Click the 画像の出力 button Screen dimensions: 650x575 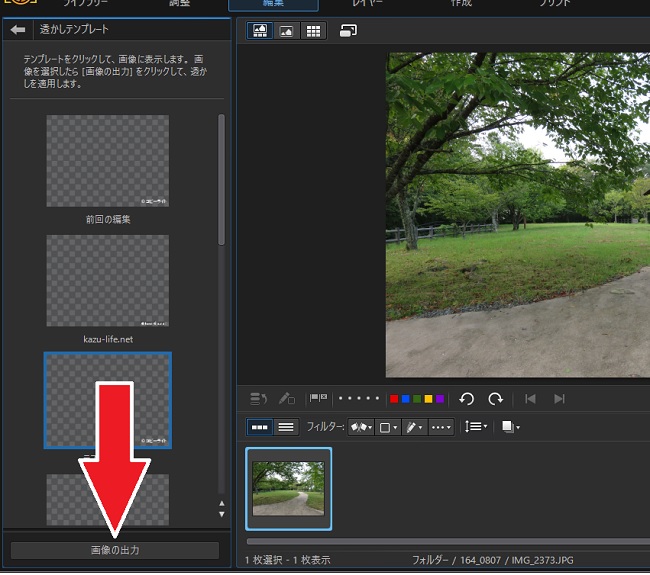[115, 550]
